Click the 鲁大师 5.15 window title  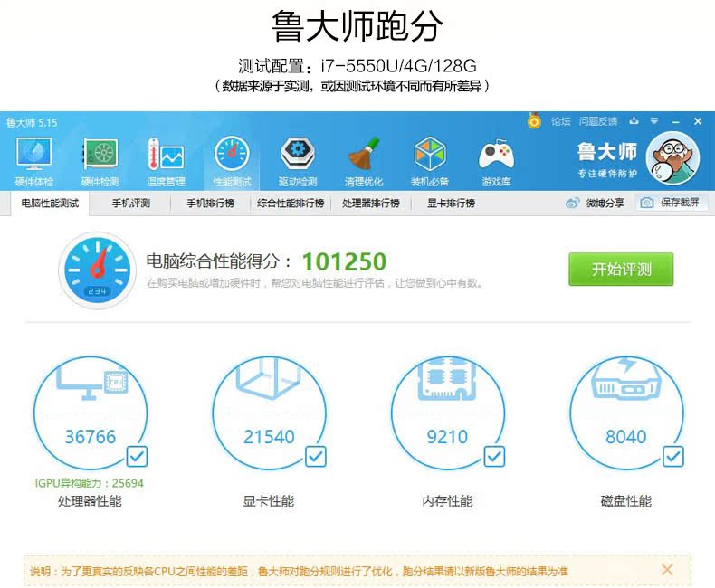coord(32,123)
